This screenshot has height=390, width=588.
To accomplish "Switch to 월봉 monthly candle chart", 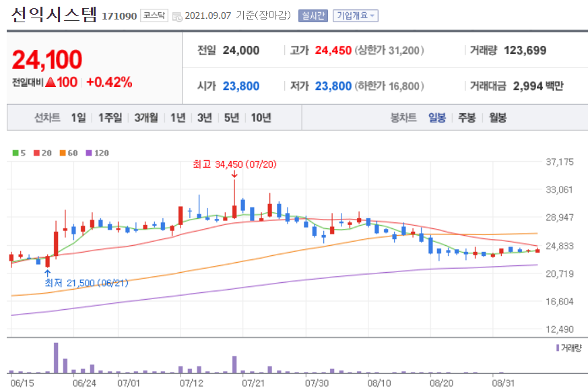I will (x=498, y=118).
